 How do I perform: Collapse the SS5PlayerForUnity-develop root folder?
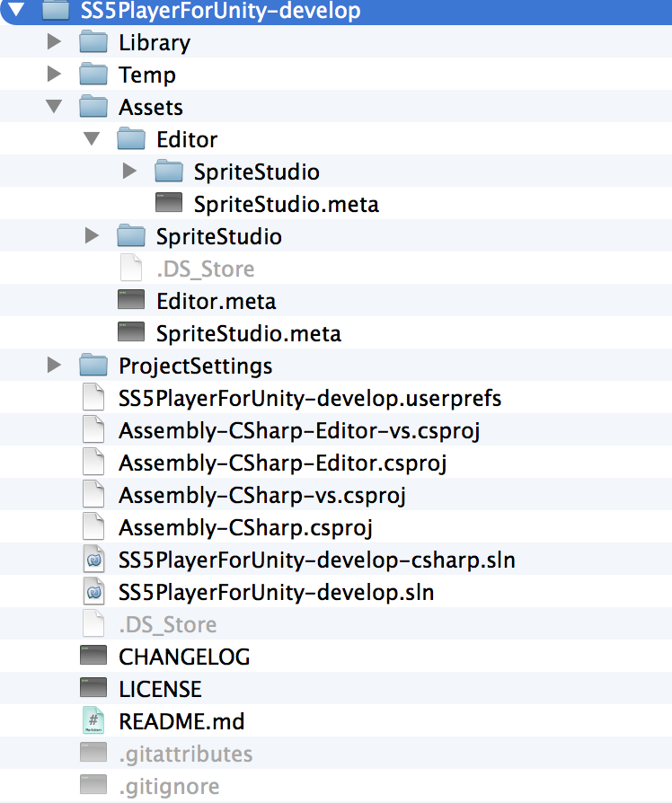click(16, 9)
